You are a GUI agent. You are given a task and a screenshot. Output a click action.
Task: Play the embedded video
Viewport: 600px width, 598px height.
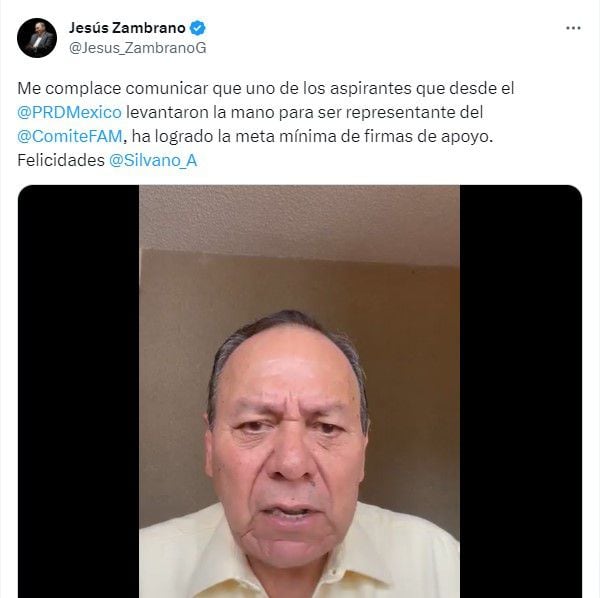300,391
